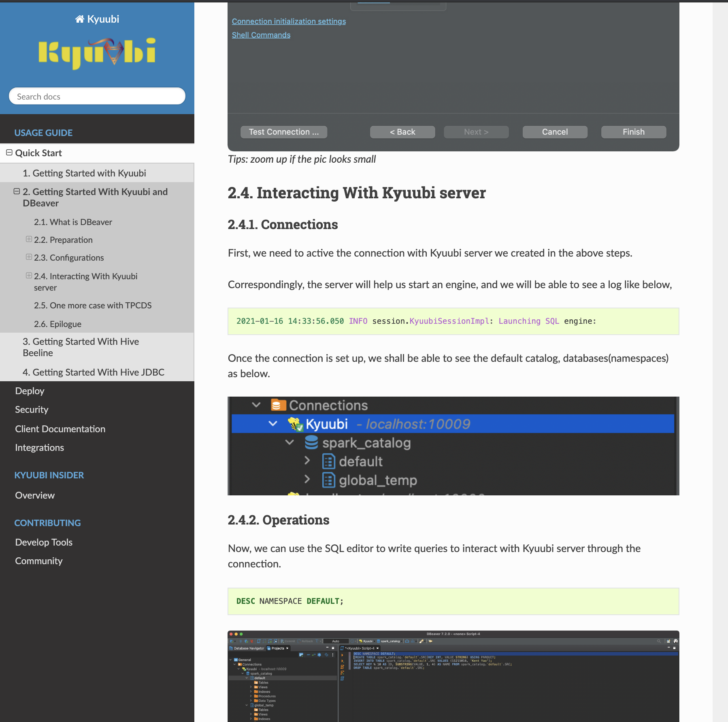Open the Deploy section

[x=30, y=391]
